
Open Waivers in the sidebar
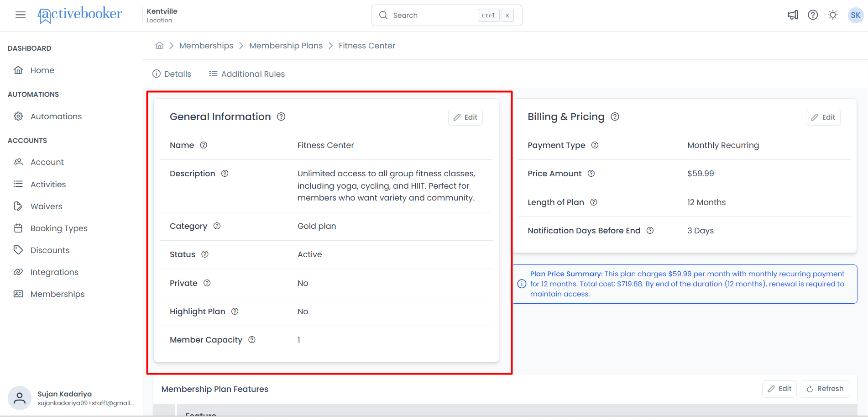point(38,206)
